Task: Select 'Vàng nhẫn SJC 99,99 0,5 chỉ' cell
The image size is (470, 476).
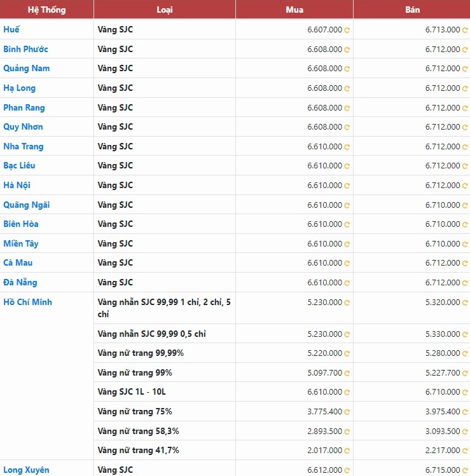Action: click(x=165, y=334)
